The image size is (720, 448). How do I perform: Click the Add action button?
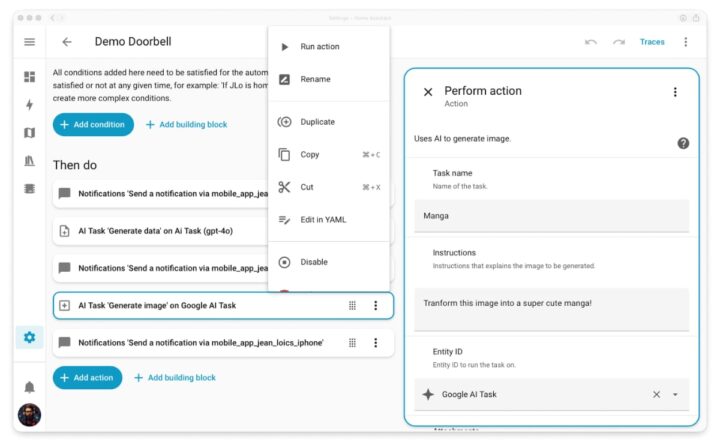point(87,378)
